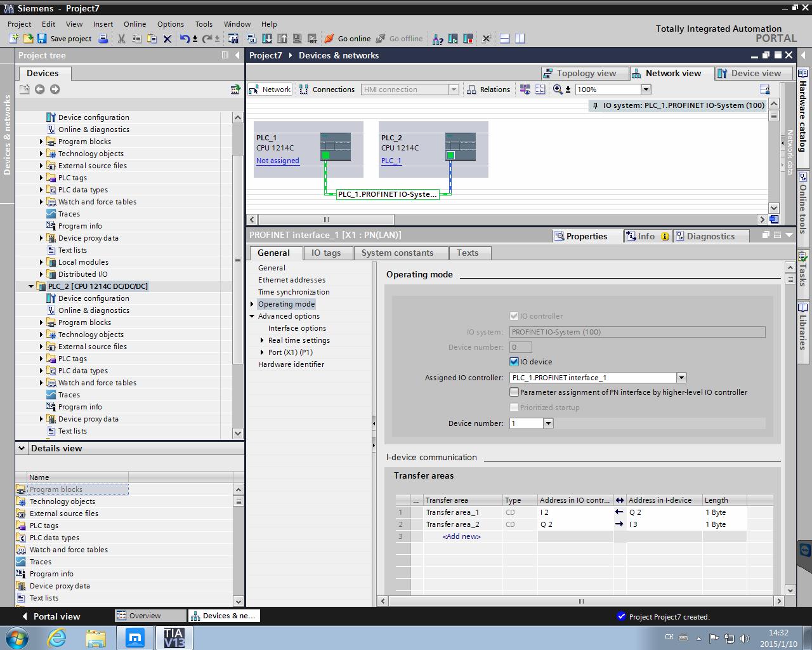Image resolution: width=812 pixels, height=650 pixels.
Task: Open the 100% zoom level dropdown
Action: tap(646, 90)
